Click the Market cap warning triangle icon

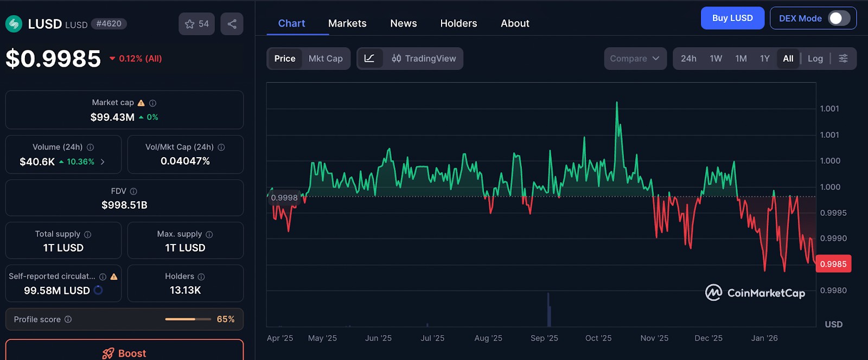(141, 103)
